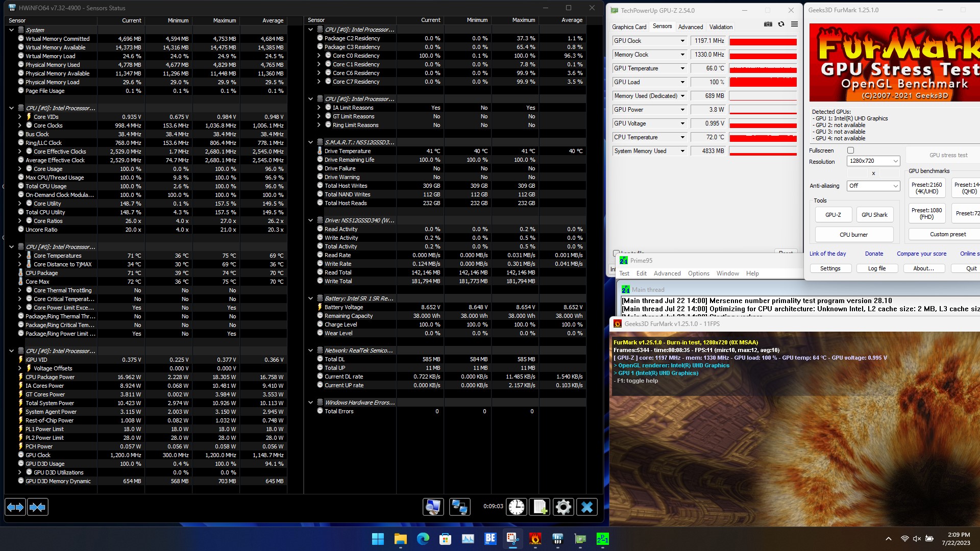Screen dimensions: 980x551
Task: Switch to the GPU-Z Advanced tab
Action: (x=690, y=27)
